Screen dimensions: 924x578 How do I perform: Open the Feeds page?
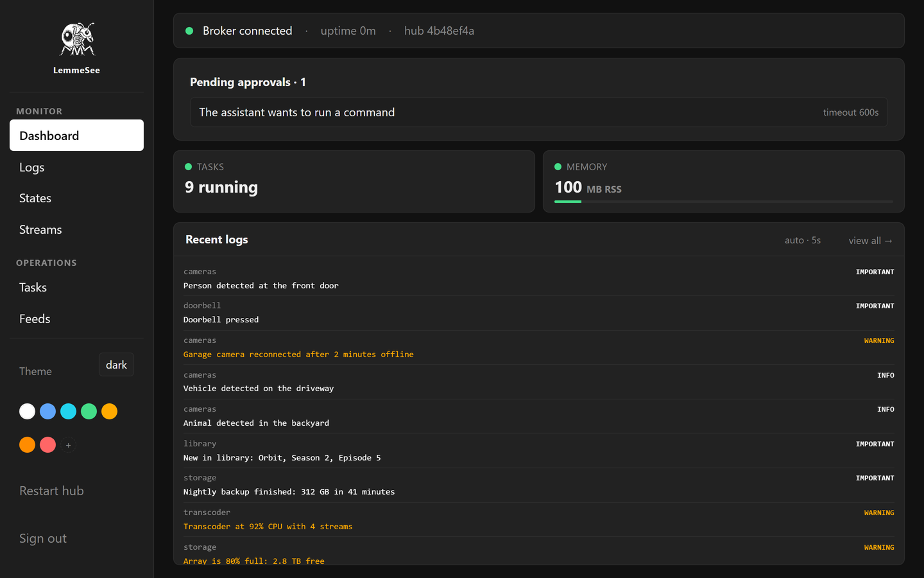click(76, 319)
